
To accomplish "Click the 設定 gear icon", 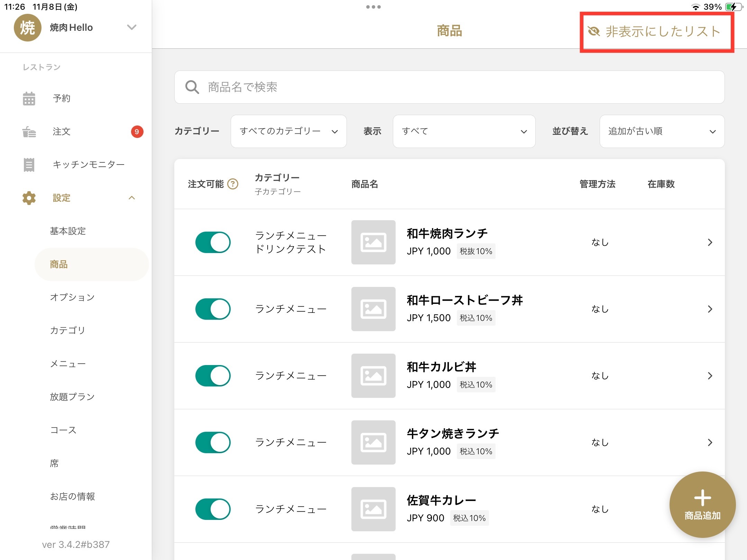I will point(29,198).
